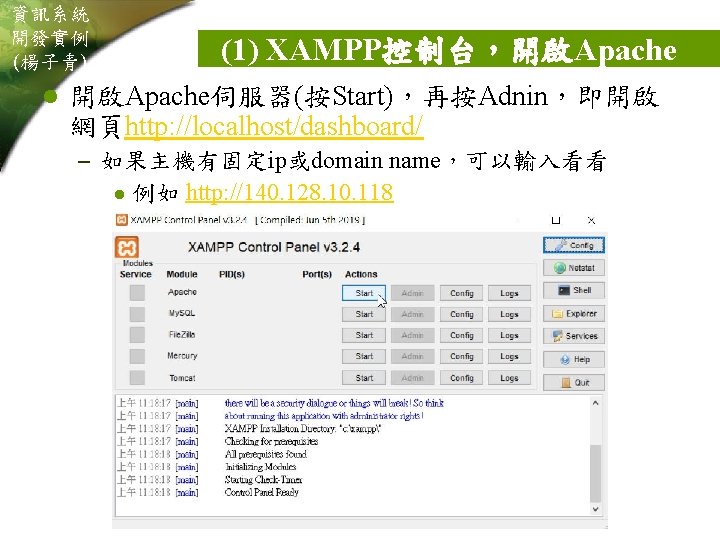Open Netstat from the right sidebar
The width and height of the screenshot is (720, 540).
(574, 268)
